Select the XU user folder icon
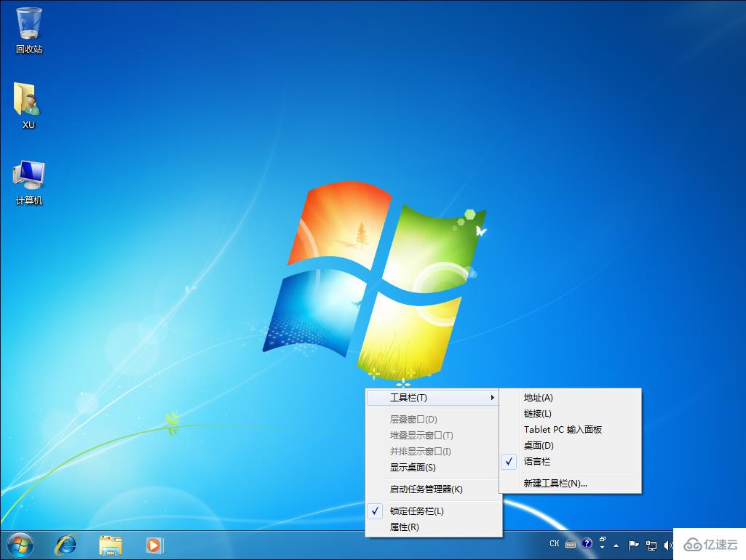 (x=28, y=105)
